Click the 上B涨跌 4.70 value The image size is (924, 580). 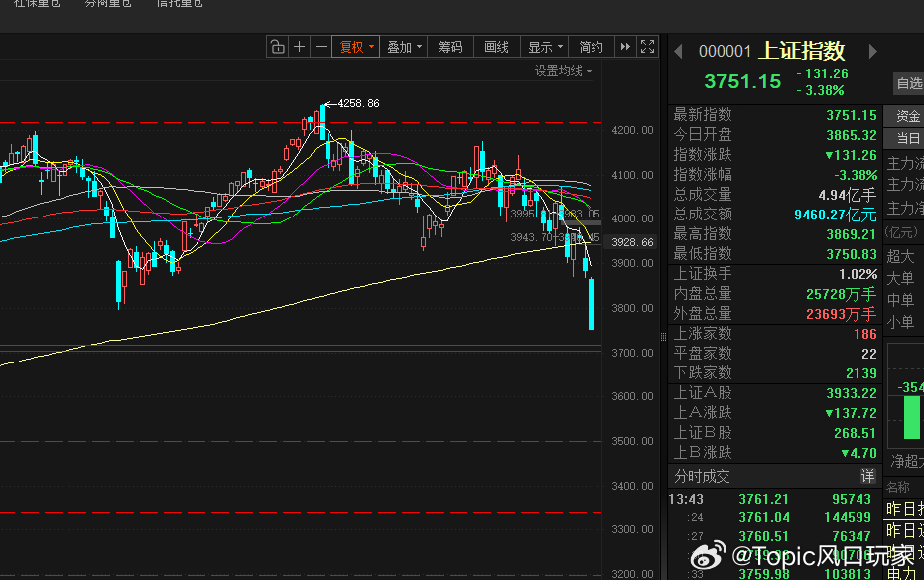tap(859, 453)
